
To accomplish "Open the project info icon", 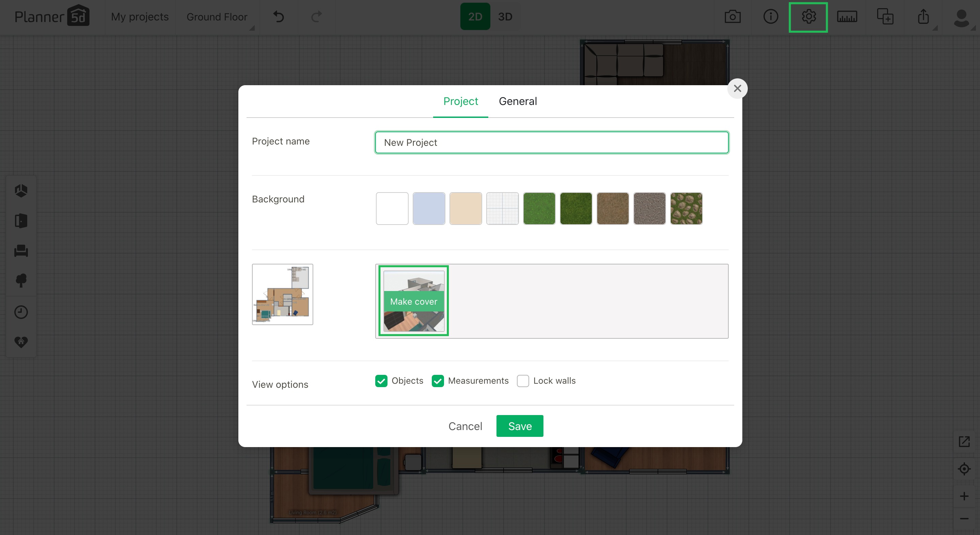I will pos(770,17).
